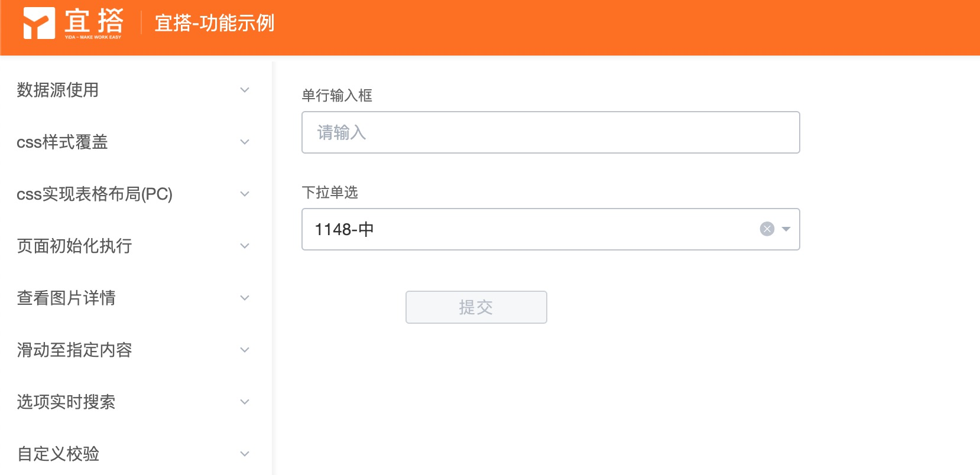Click the 宜搭-功能示例 header title
Viewport: 980px width, 475px height.
[215, 23]
